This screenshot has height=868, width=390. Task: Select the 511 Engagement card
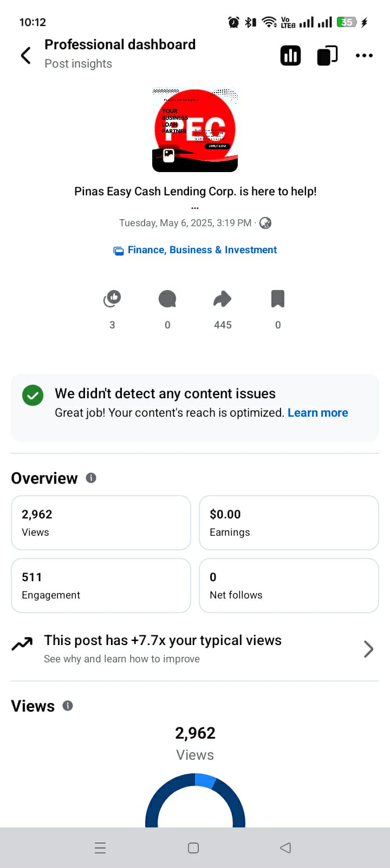(101, 586)
